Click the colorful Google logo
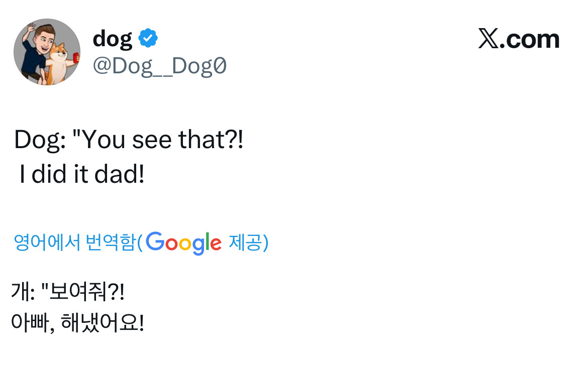Image resolution: width=588 pixels, height=366 pixels. tap(184, 242)
